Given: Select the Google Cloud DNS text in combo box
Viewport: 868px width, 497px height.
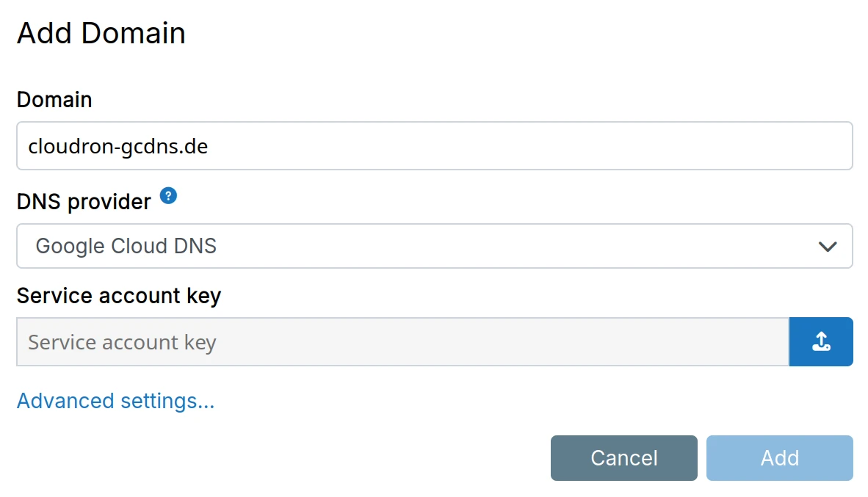Looking at the screenshot, I should pos(126,246).
